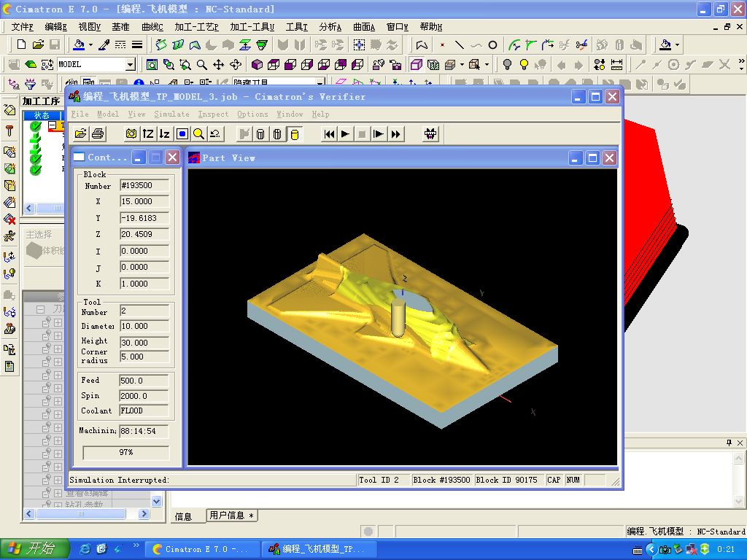Click the blue square fit-view icon

pos(182,134)
